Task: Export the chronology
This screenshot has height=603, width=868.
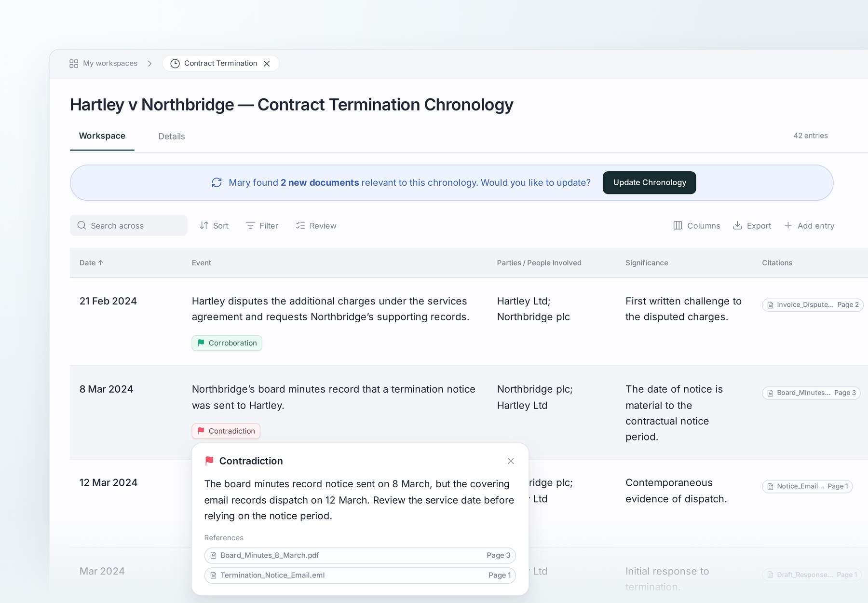Action: click(x=752, y=226)
